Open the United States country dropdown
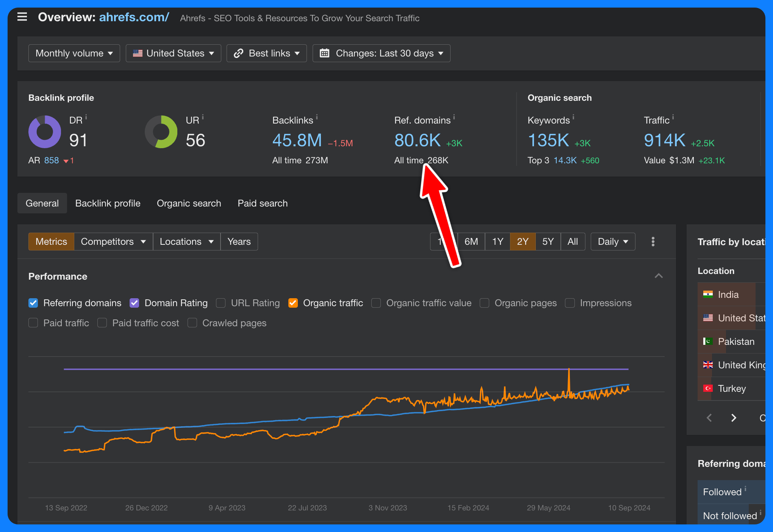The image size is (773, 532). (174, 53)
